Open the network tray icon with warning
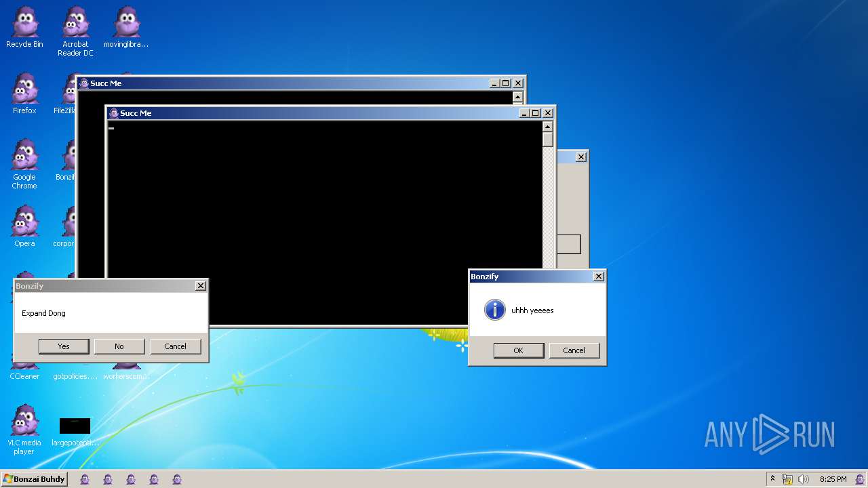 pos(787,479)
